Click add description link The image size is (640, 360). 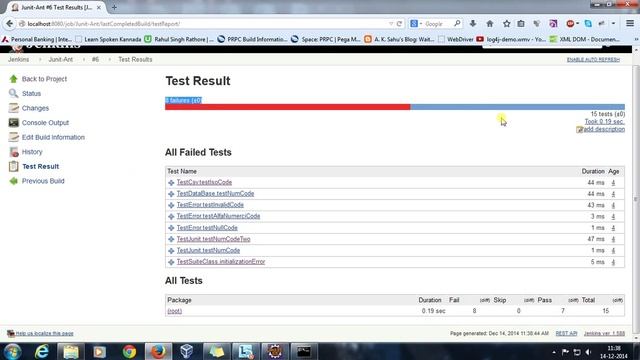tap(603, 129)
